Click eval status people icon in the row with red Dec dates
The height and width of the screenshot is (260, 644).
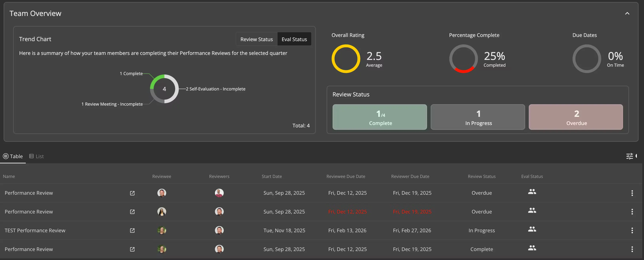point(532,210)
